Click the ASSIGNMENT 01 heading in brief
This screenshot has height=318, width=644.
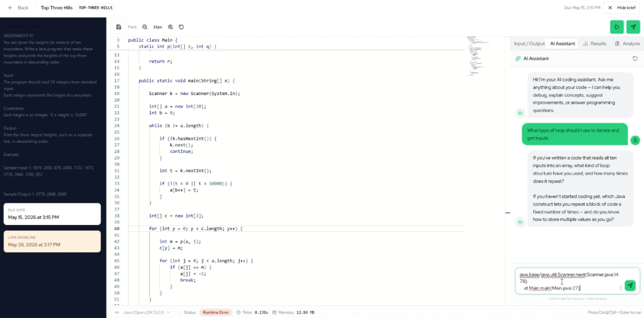19,36
